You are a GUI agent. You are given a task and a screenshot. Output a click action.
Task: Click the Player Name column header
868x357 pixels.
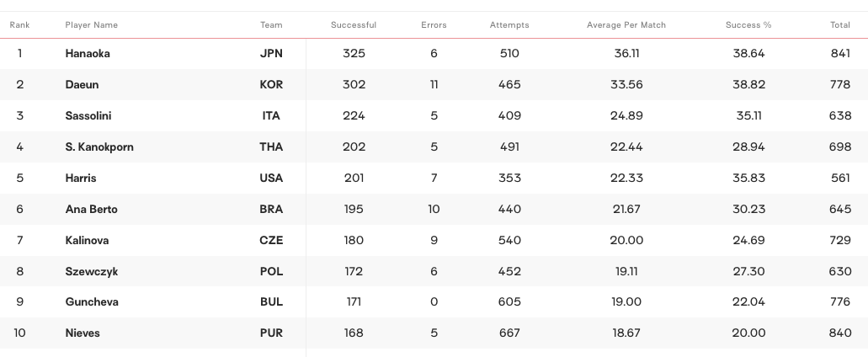coord(91,25)
